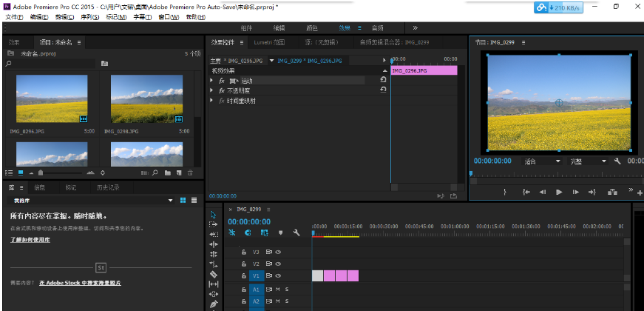Screen dimensions: 644x311
Task: Switch library to list view
Action: [194, 200]
